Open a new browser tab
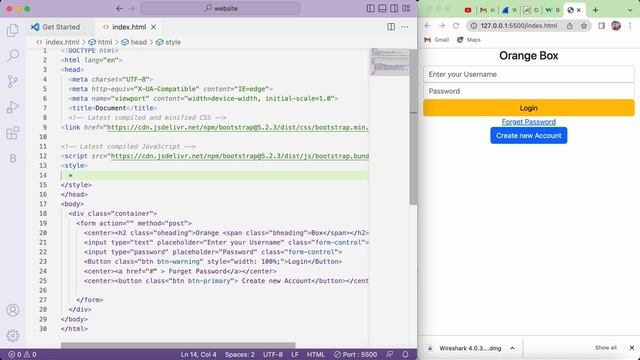The width and height of the screenshot is (640, 360). tap(596, 10)
